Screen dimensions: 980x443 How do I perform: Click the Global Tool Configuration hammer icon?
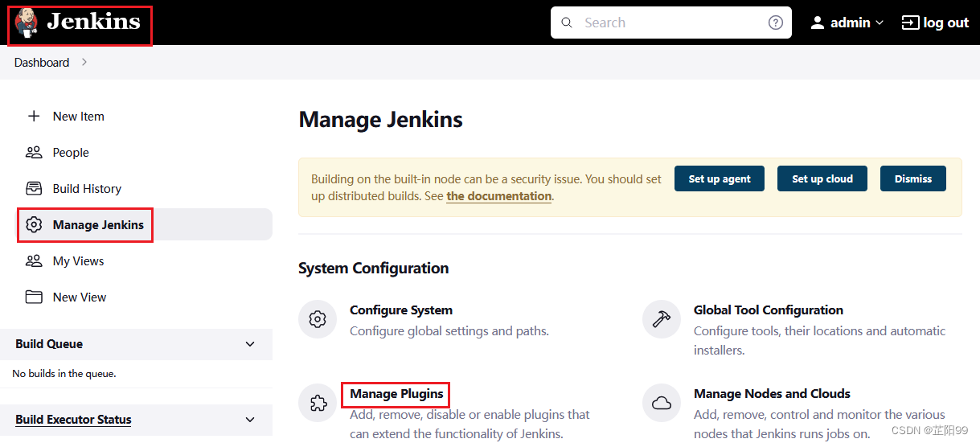[662, 319]
